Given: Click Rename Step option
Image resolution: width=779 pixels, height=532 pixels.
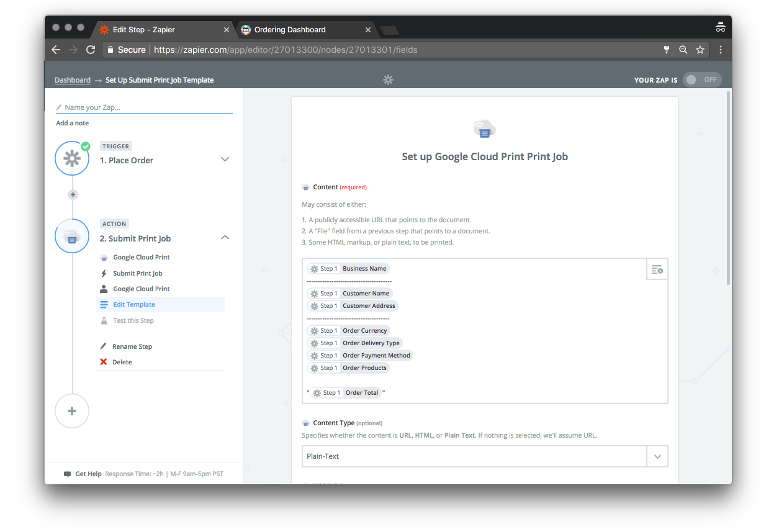Looking at the screenshot, I should [x=132, y=346].
